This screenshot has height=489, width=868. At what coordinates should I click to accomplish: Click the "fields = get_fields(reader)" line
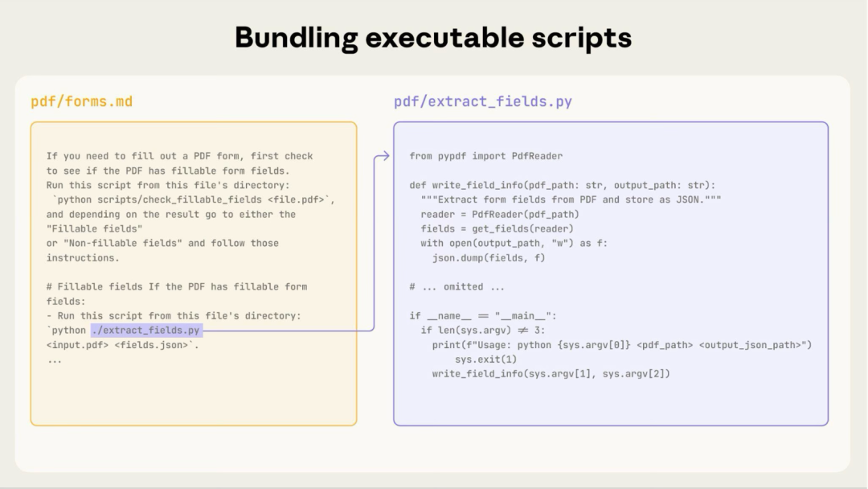click(497, 228)
